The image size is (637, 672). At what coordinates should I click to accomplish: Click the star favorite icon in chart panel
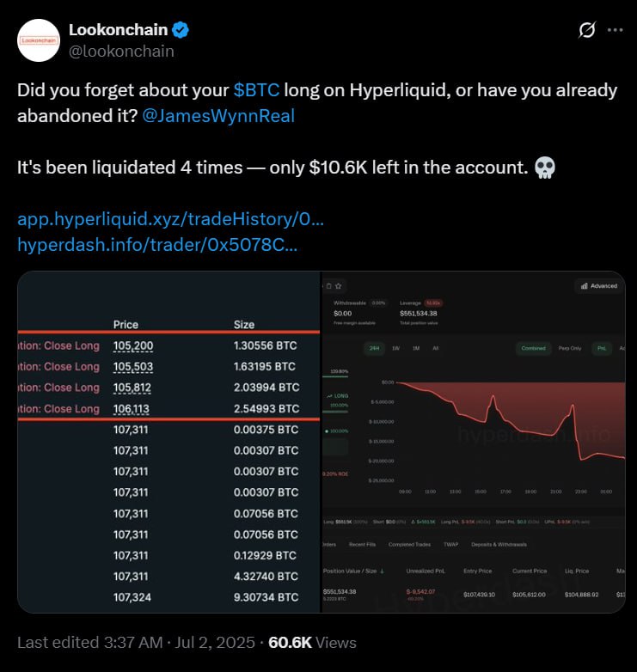pyautogui.click(x=338, y=286)
